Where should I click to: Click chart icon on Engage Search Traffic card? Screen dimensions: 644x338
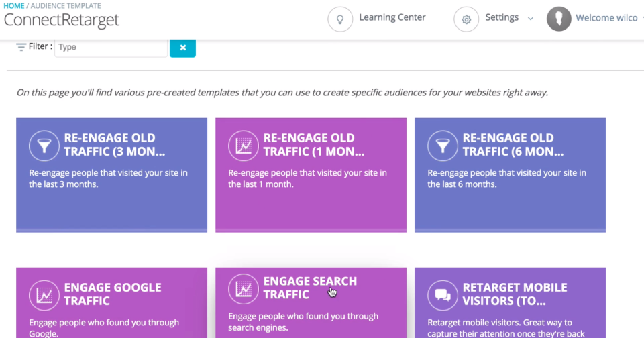pos(241,288)
